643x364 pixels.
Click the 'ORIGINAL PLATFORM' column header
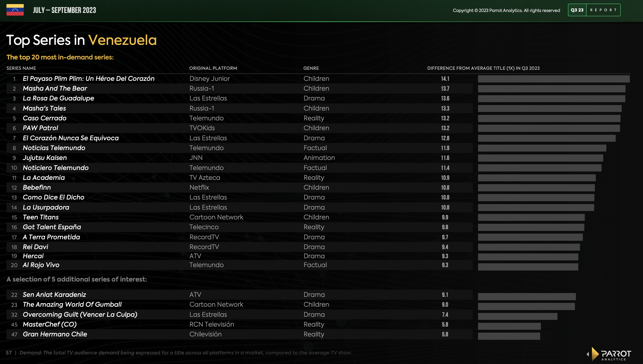(213, 68)
